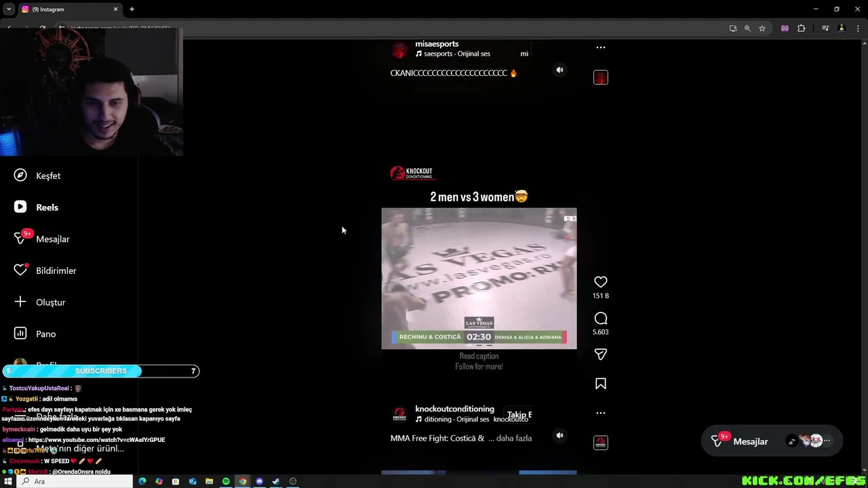This screenshot has height=488, width=868.
Task: Click the Ara taskbar search box
Action: [x=75, y=481]
